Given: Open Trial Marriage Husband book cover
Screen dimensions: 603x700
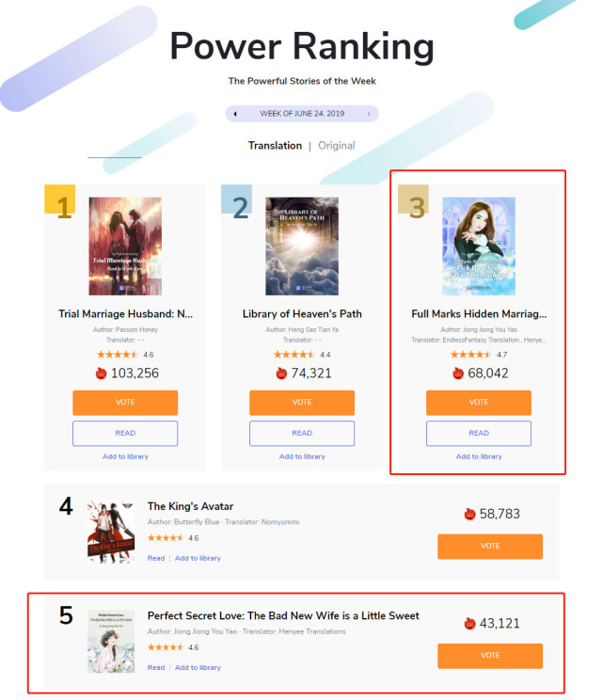Looking at the screenshot, I should pyautogui.click(x=125, y=246).
